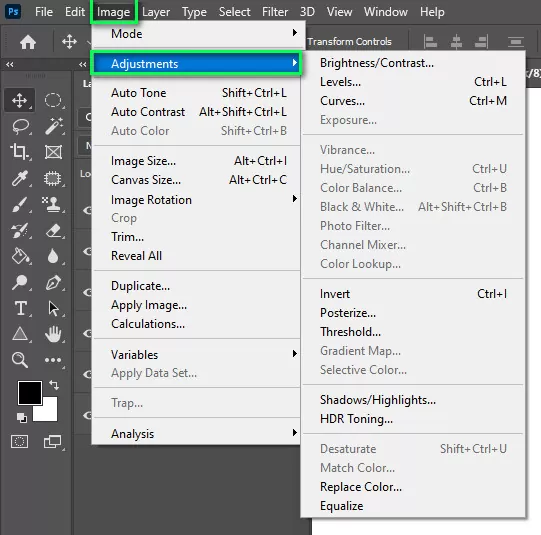Select the Object Selection tool
541x535 pixels.
pos(52,178)
